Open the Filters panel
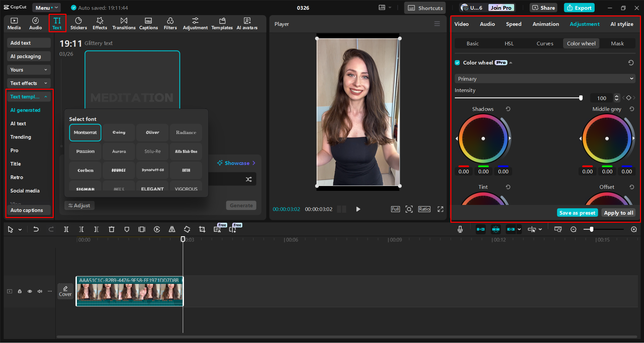The width and height of the screenshot is (644, 343). (170, 24)
